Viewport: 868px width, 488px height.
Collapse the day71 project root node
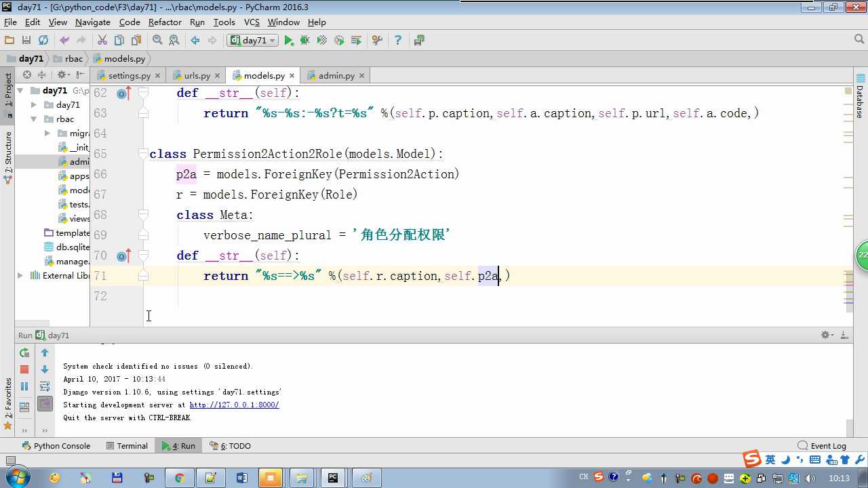pos(20,91)
